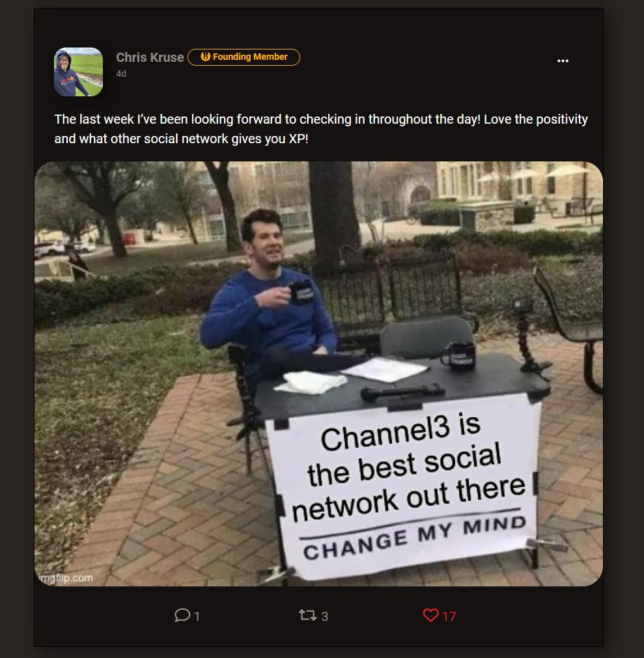Viewport: 644px width, 658px height.
Task: Click the black mug on the table
Action: [x=458, y=356]
